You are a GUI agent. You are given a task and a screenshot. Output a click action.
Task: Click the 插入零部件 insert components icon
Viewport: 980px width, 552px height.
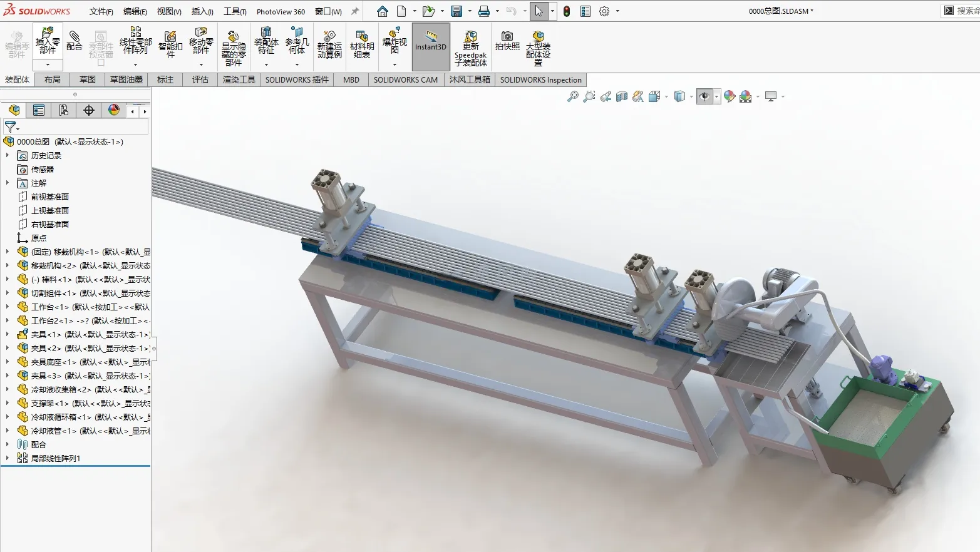(48, 41)
